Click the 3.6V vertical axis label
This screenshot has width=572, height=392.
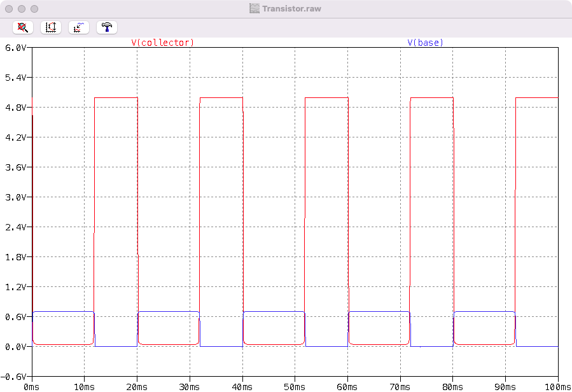coord(15,167)
